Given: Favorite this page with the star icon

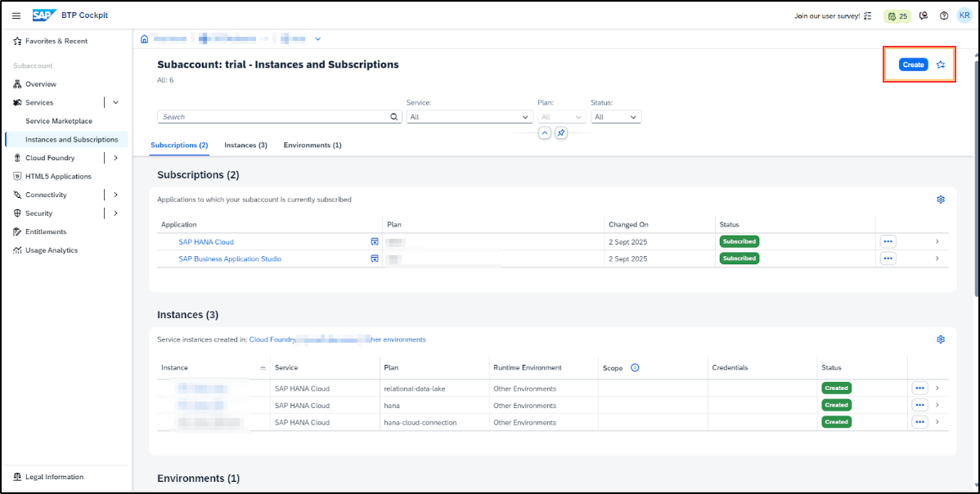Looking at the screenshot, I should pyautogui.click(x=941, y=65).
